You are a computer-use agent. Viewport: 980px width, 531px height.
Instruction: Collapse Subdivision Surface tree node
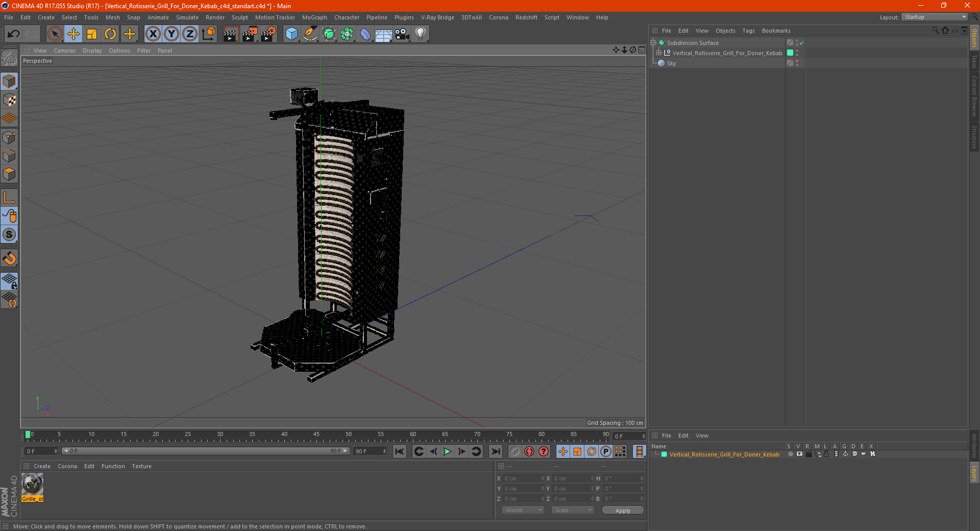[653, 43]
